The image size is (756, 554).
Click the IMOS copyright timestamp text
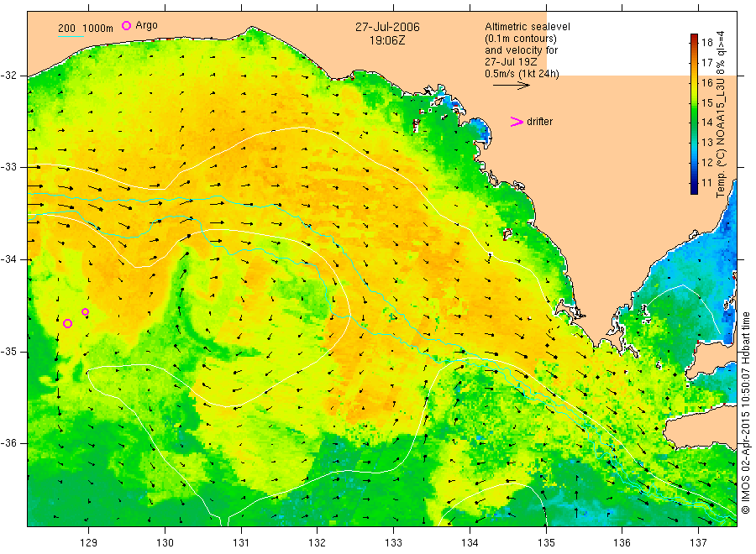[x=745, y=413]
